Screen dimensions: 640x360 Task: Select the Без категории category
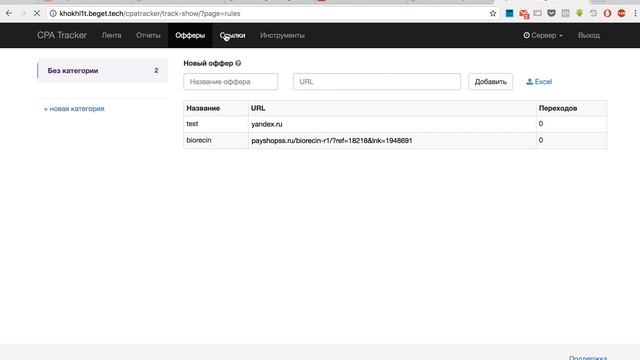102,71
